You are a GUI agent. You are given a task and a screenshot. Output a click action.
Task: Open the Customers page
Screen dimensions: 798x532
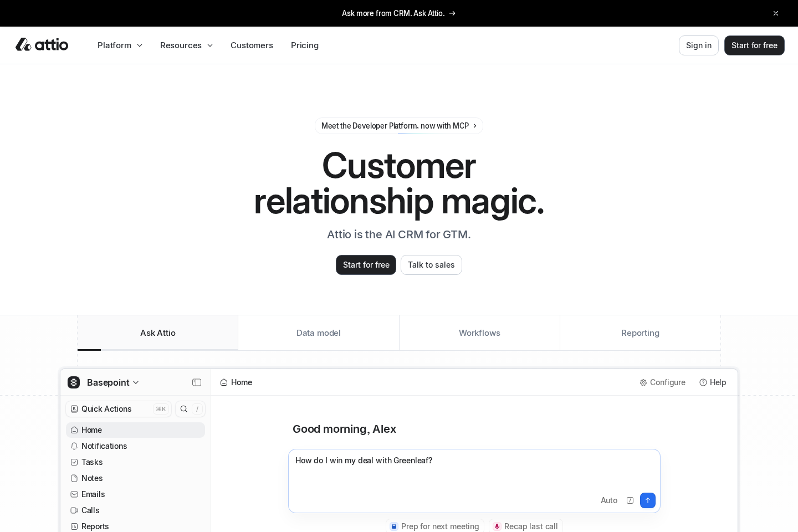[252, 45]
